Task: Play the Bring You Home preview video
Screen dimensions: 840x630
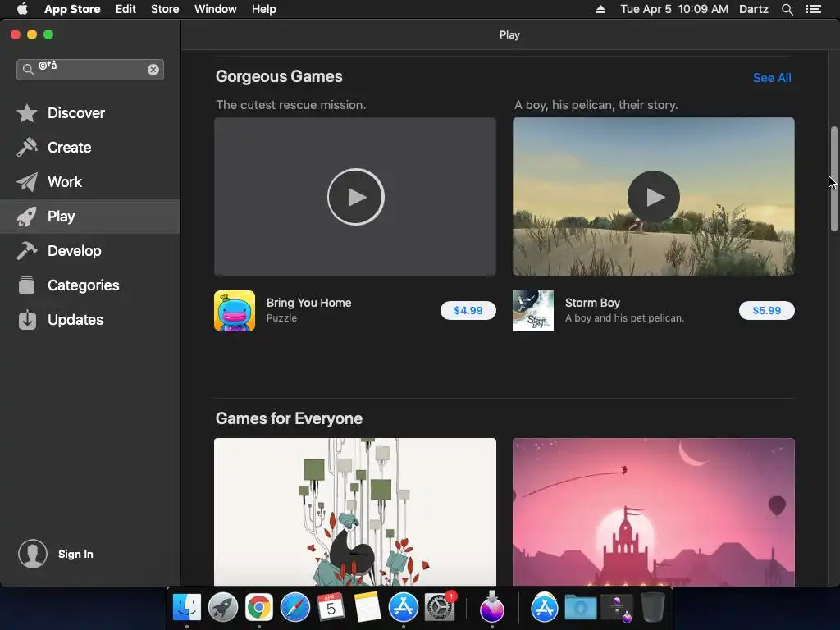Action: click(x=356, y=197)
